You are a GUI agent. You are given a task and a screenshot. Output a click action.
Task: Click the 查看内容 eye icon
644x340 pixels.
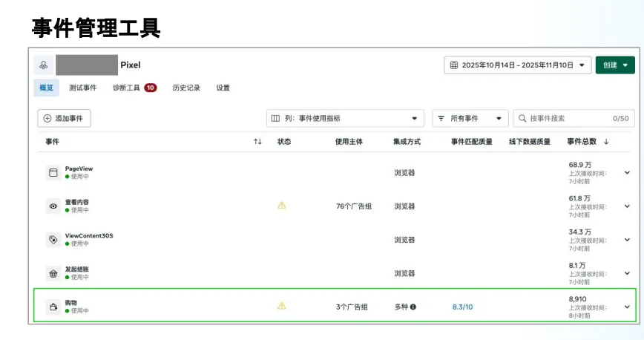coord(53,206)
